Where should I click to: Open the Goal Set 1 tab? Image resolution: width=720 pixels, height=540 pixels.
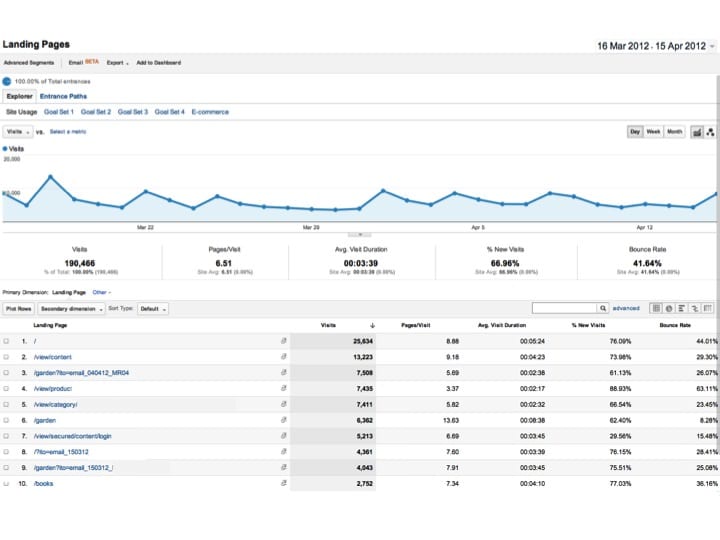click(x=59, y=112)
